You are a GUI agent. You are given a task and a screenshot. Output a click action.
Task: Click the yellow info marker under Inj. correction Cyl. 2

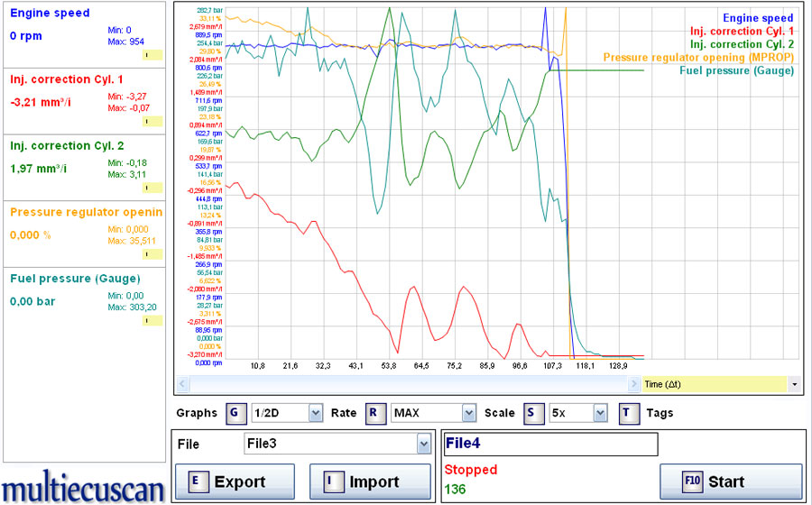(152, 188)
